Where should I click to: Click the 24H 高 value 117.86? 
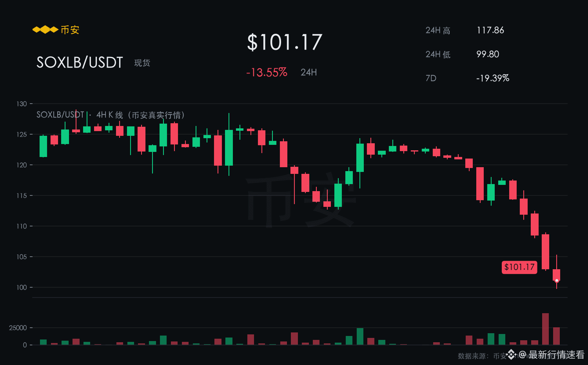(x=490, y=30)
